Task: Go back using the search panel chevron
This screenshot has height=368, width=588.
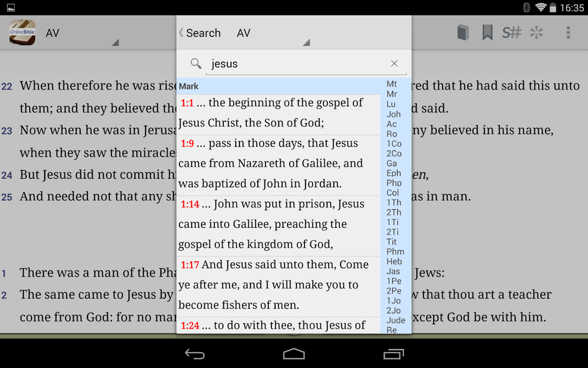Action: (181, 33)
